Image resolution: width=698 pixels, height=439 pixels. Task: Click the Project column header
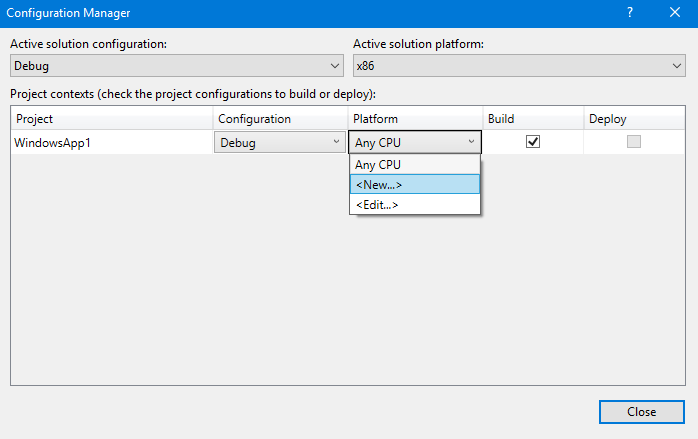[x=112, y=119]
